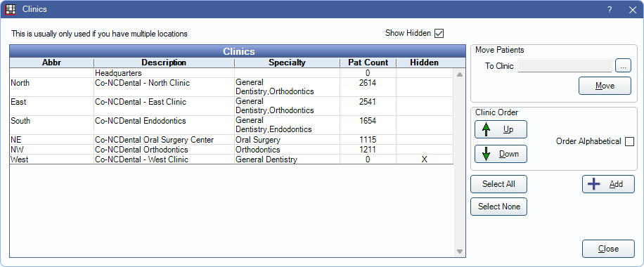The image size is (644, 267).
Task: Click the To Clinic text field
Action: (565, 66)
